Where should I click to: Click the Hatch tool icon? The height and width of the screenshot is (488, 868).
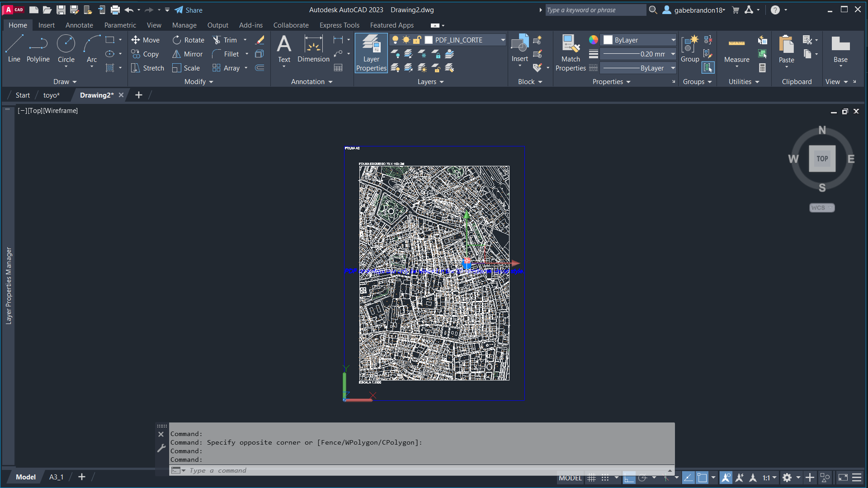110,68
